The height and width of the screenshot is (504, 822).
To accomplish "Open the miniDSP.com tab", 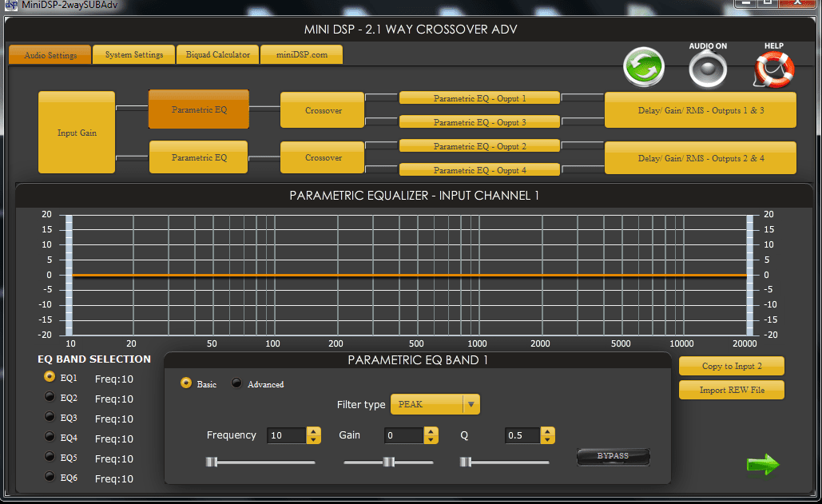I will pyautogui.click(x=301, y=54).
